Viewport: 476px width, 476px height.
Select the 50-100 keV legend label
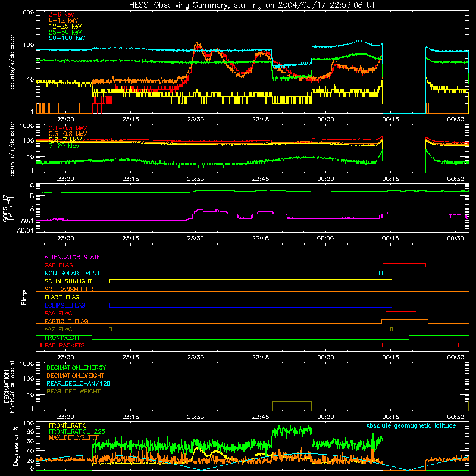click(x=67, y=38)
